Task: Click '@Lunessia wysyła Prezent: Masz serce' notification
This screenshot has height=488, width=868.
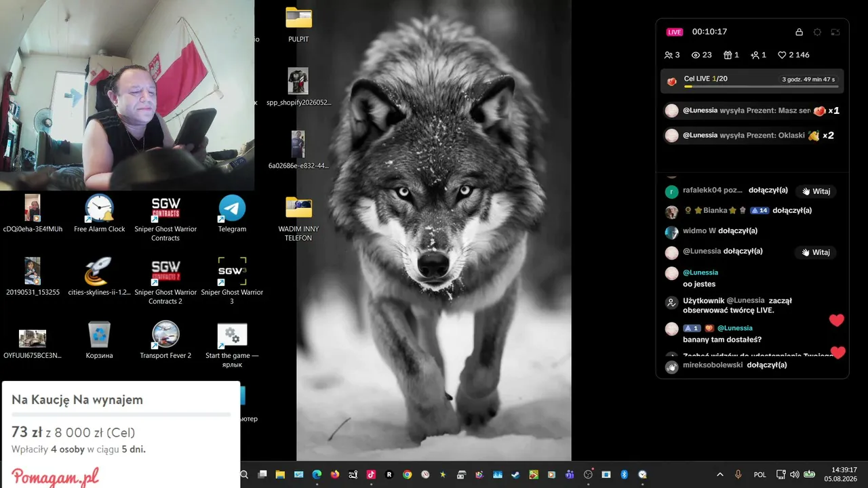Action: pos(753,110)
